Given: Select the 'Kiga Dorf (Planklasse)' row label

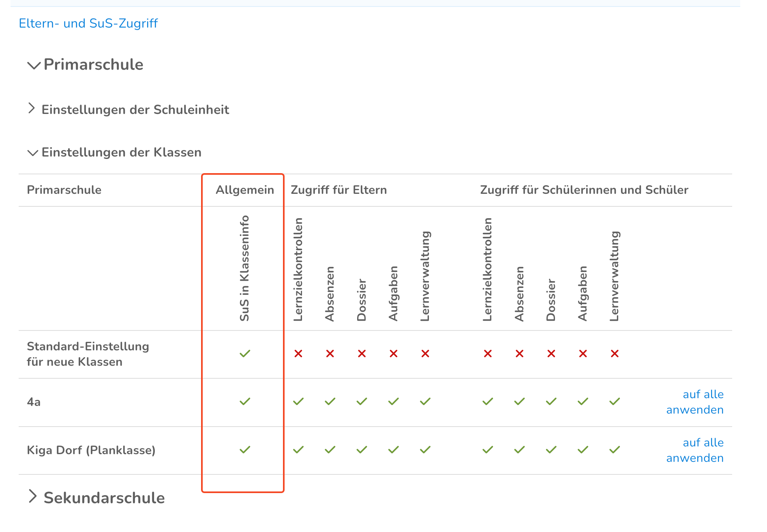Looking at the screenshot, I should 91,450.
